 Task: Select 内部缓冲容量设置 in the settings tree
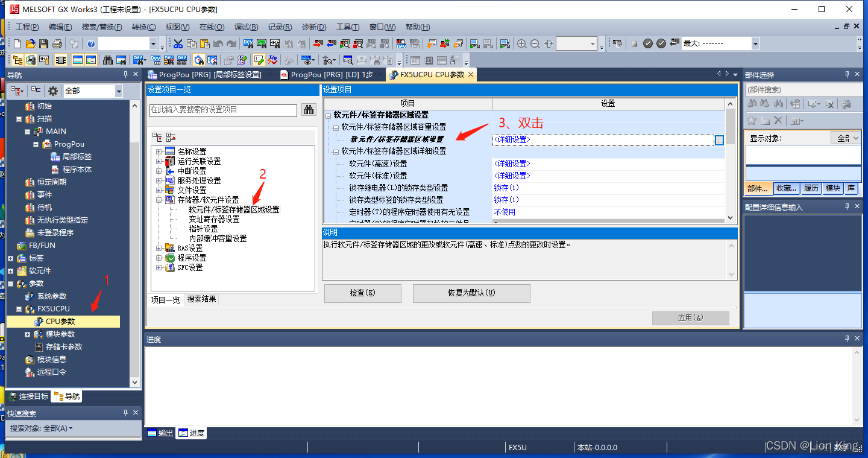[x=218, y=238]
